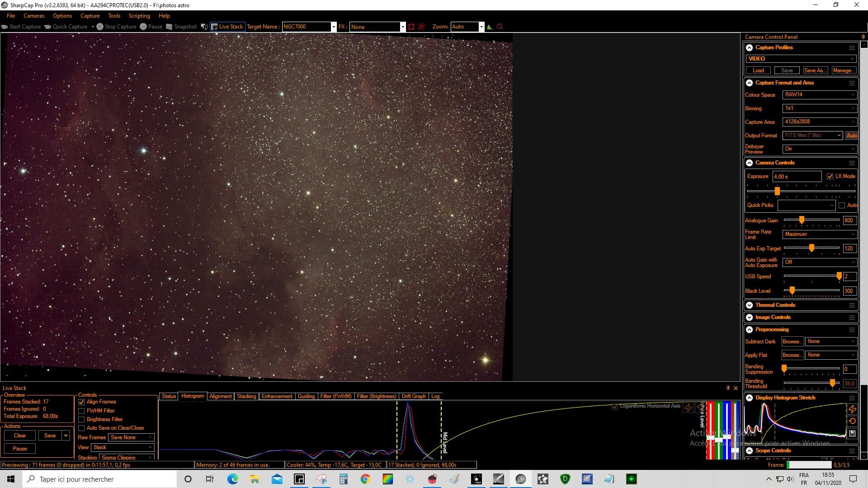Enable the FWHM Filter checkbox
868x488 pixels.
point(81,411)
